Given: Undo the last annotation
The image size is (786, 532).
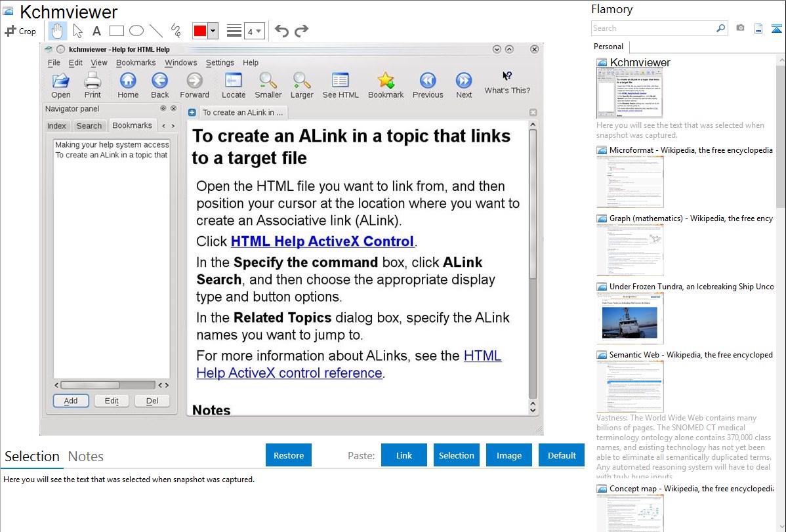Looking at the screenshot, I should [x=281, y=31].
